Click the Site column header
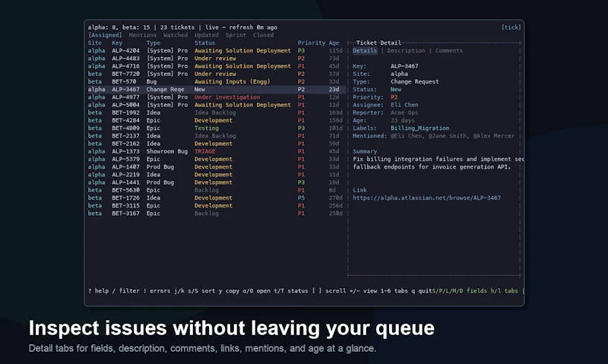 [94, 43]
